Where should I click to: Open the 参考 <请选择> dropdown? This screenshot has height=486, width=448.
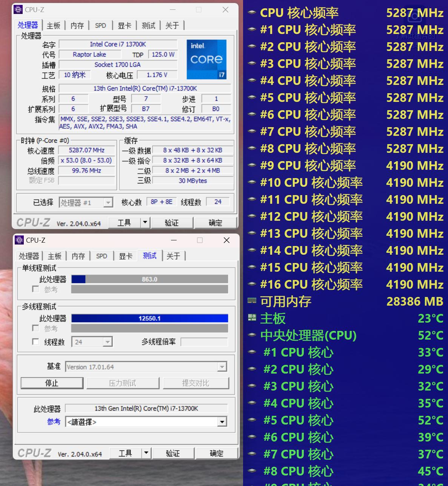coord(222,421)
